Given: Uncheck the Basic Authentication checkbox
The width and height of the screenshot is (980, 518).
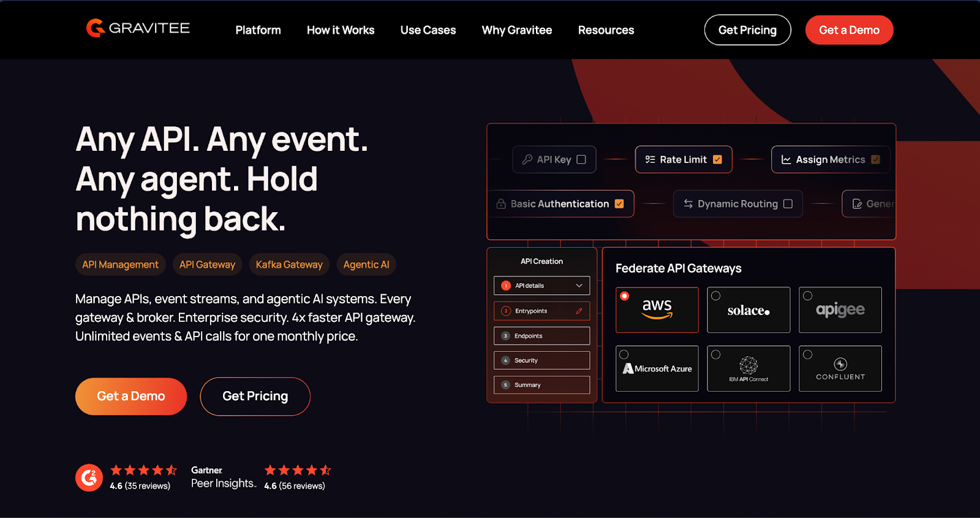Looking at the screenshot, I should (x=619, y=204).
